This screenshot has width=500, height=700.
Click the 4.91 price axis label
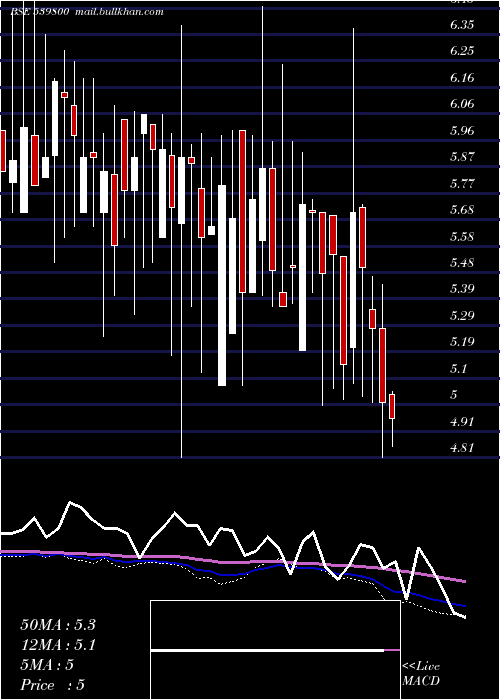462,421
